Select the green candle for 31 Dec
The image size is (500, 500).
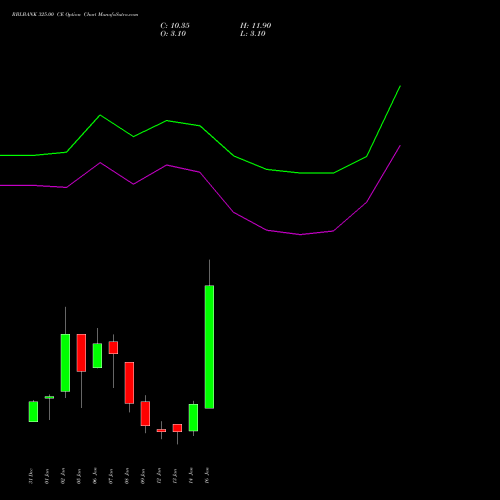point(33,412)
